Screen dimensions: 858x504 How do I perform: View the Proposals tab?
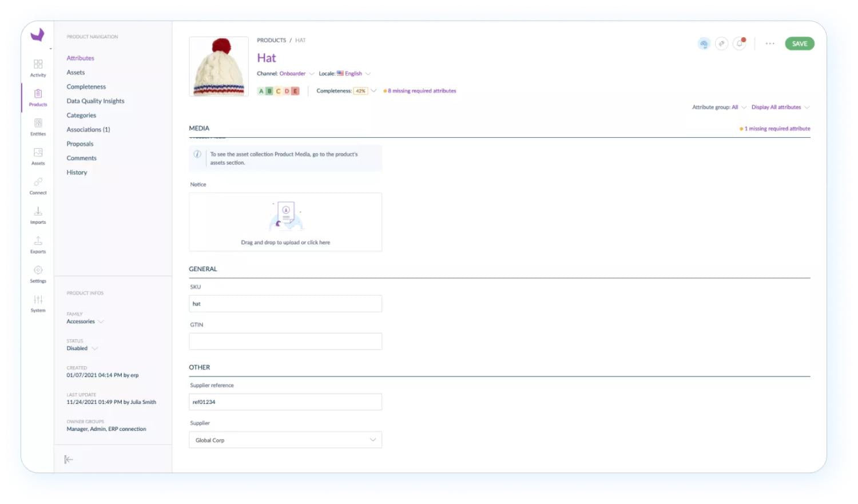point(80,144)
